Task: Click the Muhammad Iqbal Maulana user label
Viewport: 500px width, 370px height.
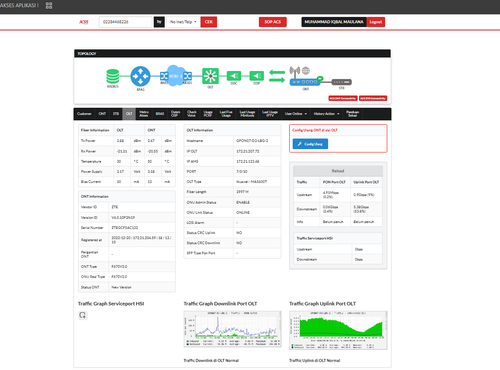Action: [334, 22]
